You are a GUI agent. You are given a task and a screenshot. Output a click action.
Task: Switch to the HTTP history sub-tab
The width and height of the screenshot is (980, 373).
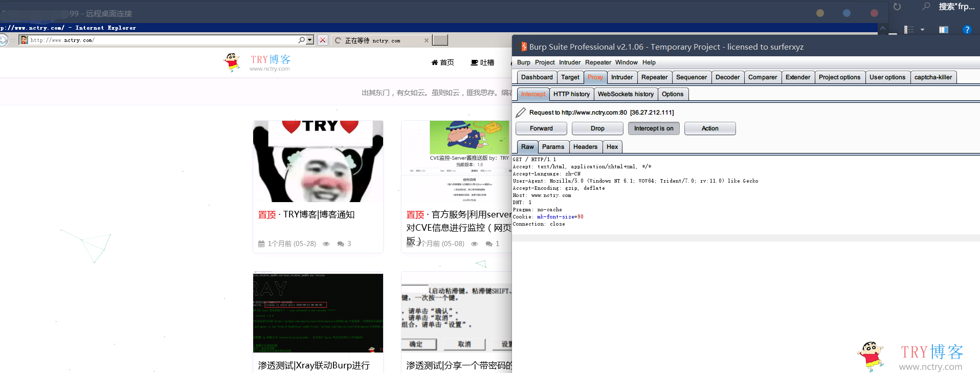pyautogui.click(x=572, y=94)
